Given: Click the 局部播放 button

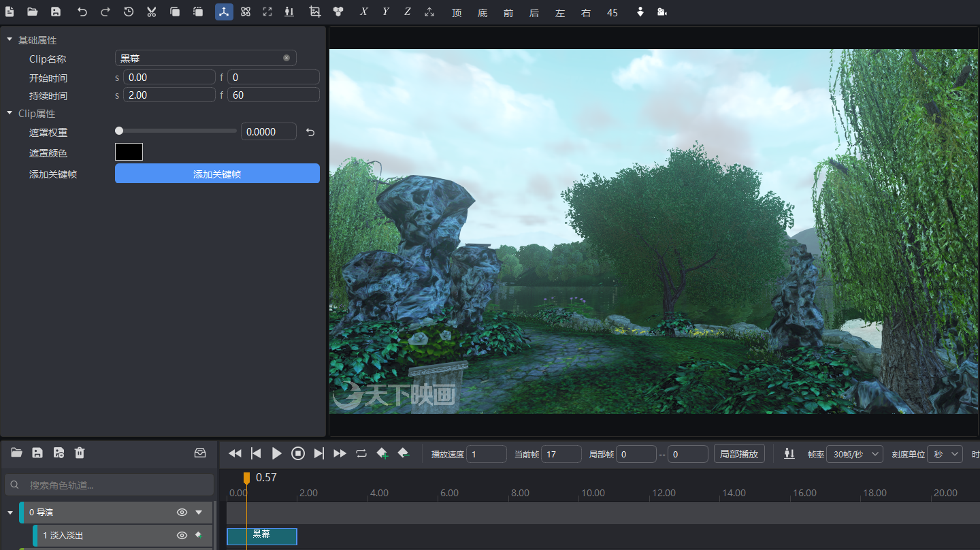Looking at the screenshot, I should click(739, 453).
